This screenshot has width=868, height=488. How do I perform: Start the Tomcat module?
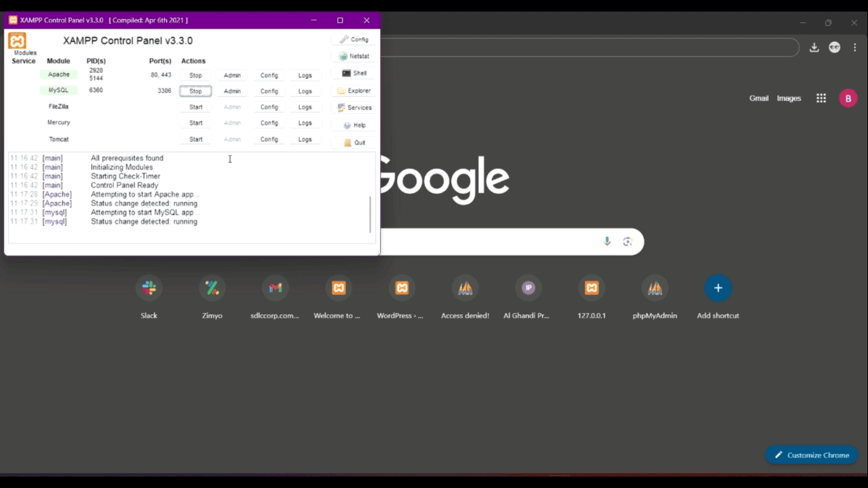[196, 139]
